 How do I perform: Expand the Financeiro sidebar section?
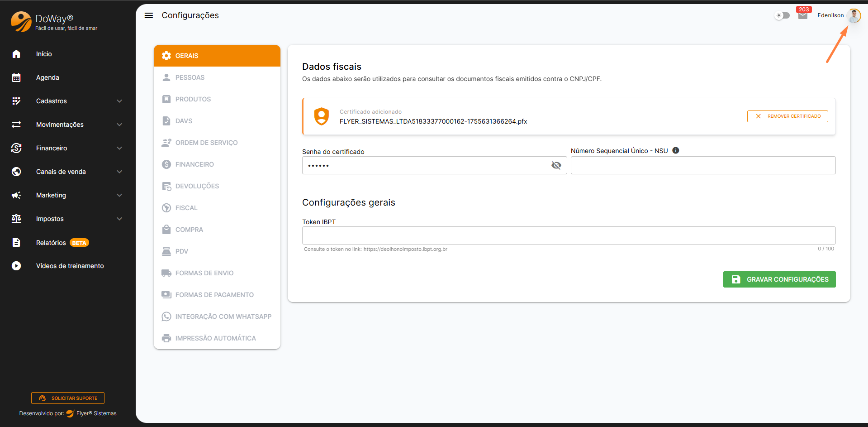pos(119,148)
